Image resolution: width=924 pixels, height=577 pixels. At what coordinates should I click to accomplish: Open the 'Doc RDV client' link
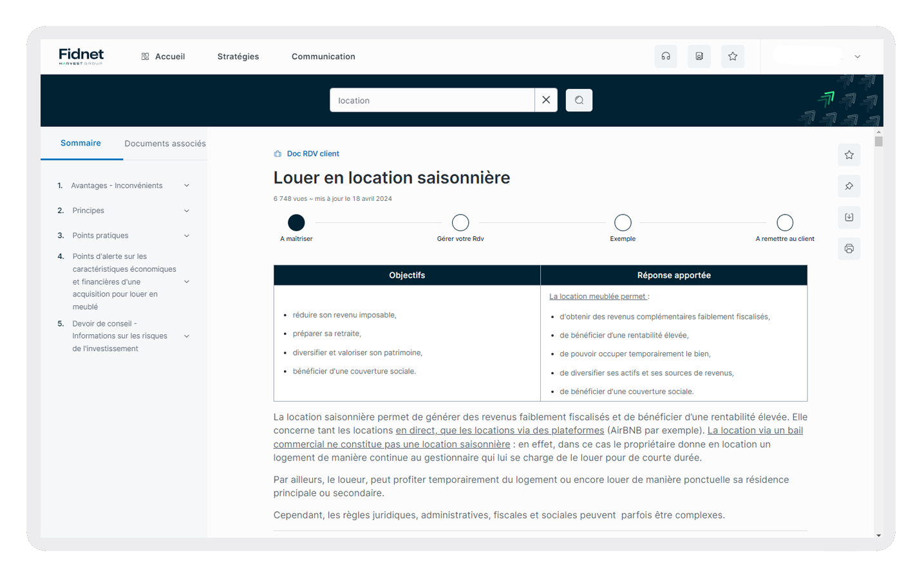tap(313, 154)
